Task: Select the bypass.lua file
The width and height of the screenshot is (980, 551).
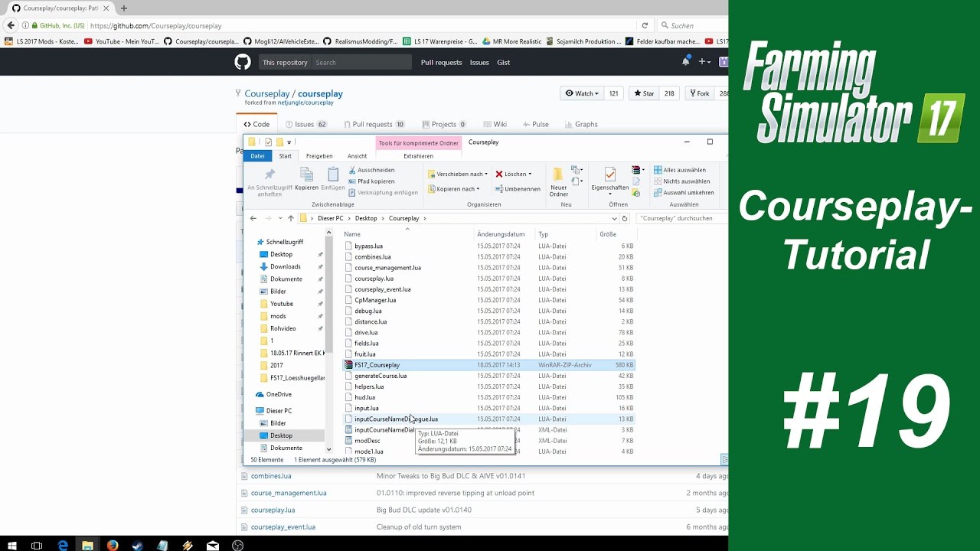Action: point(488,246)
